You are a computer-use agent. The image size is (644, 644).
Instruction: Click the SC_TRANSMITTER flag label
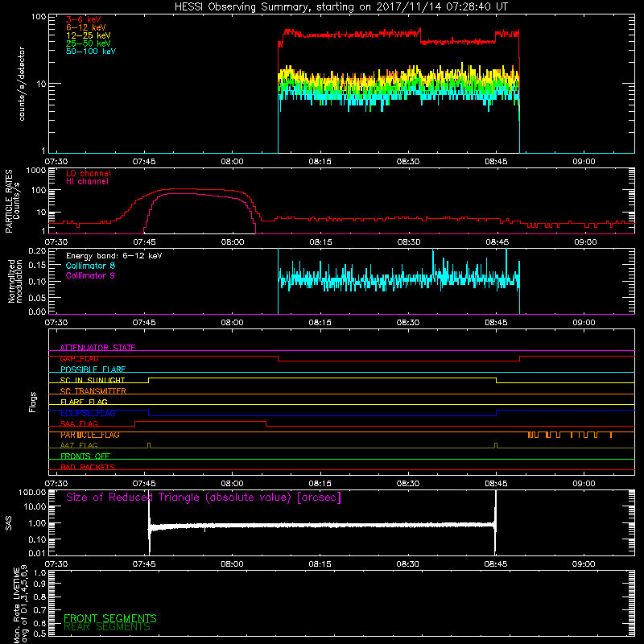point(93,390)
